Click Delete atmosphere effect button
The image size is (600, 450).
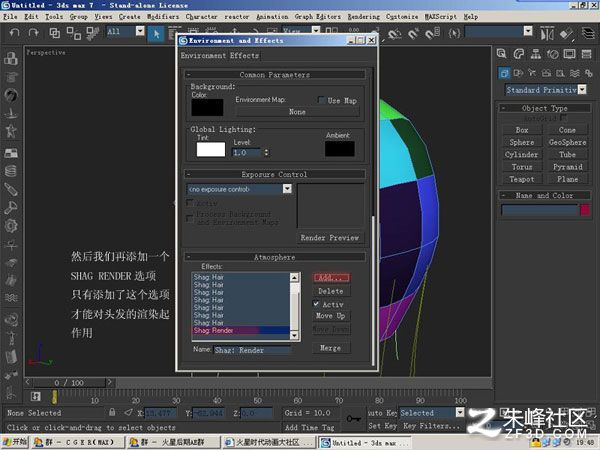(x=331, y=291)
